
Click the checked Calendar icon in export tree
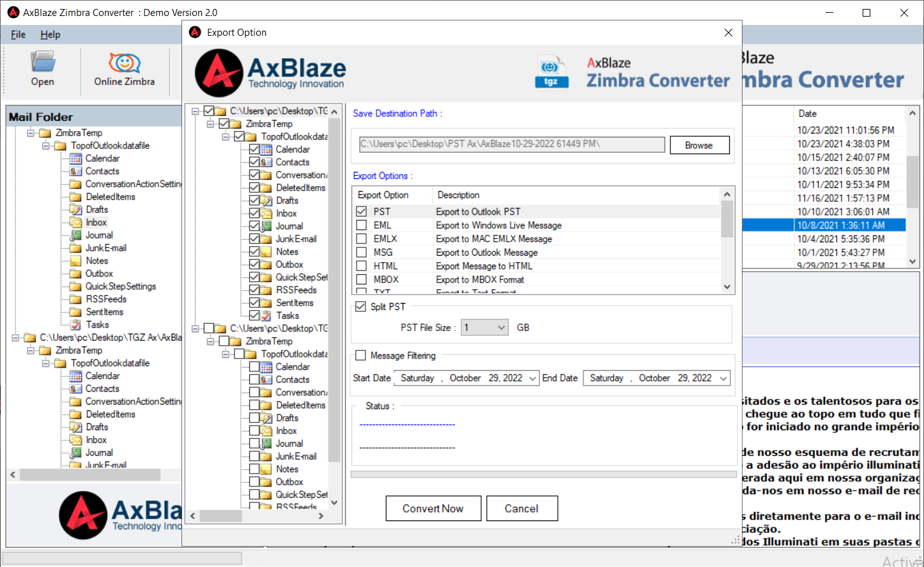pyautogui.click(x=266, y=150)
